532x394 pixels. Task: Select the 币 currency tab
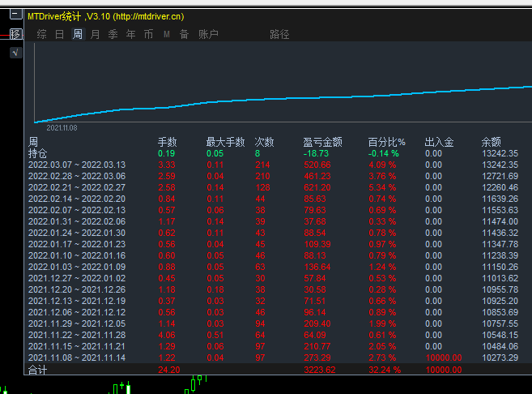pos(149,34)
